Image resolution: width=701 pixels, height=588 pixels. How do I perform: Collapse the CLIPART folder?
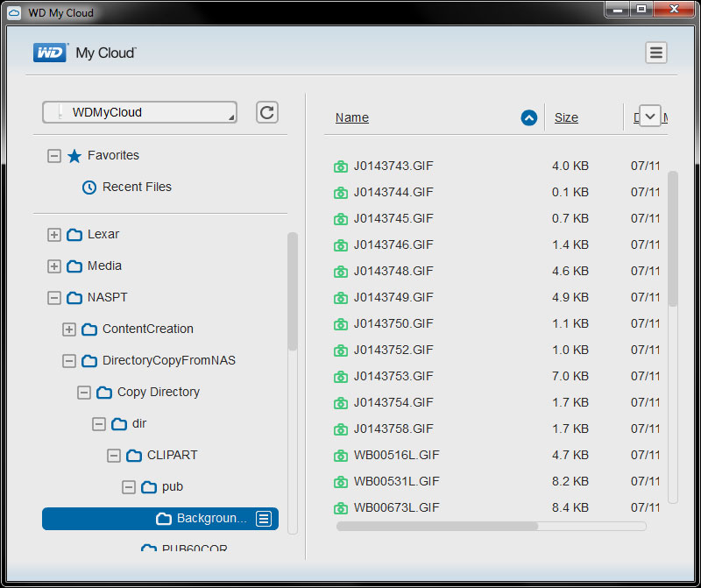pyautogui.click(x=114, y=456)
